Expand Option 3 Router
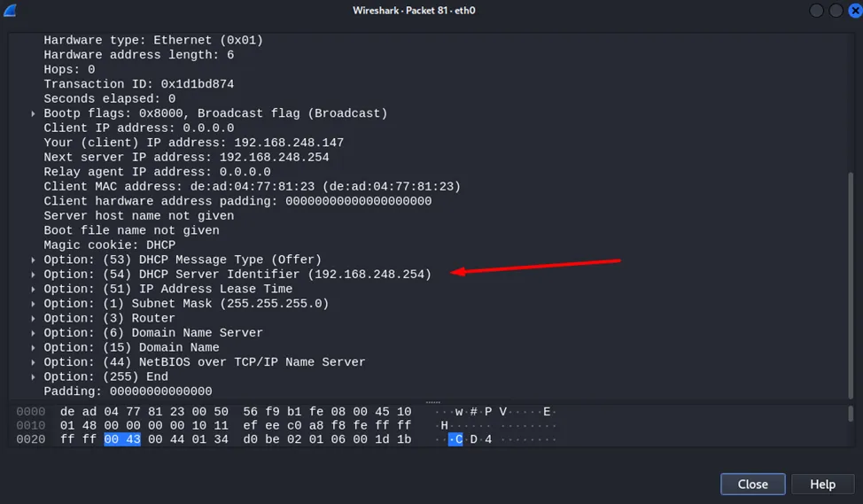This screenshot has height=504, width=863. pyautogui.click(x=34, y=318)
